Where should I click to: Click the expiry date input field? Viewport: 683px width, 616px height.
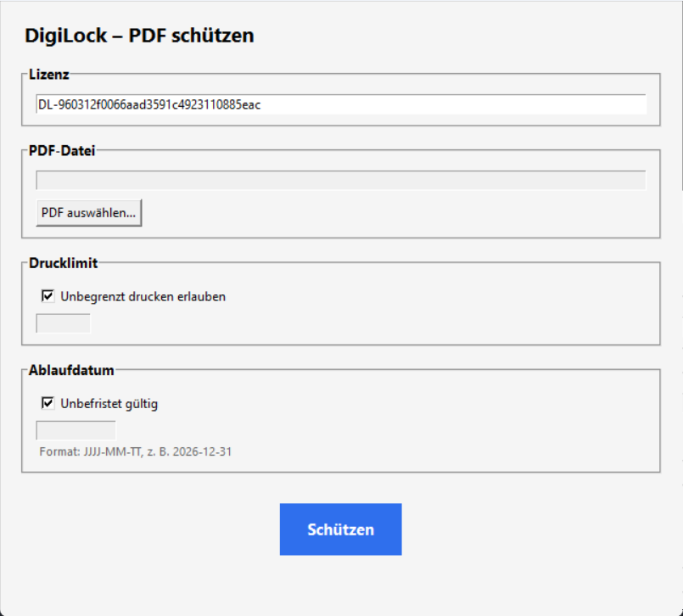76,430
